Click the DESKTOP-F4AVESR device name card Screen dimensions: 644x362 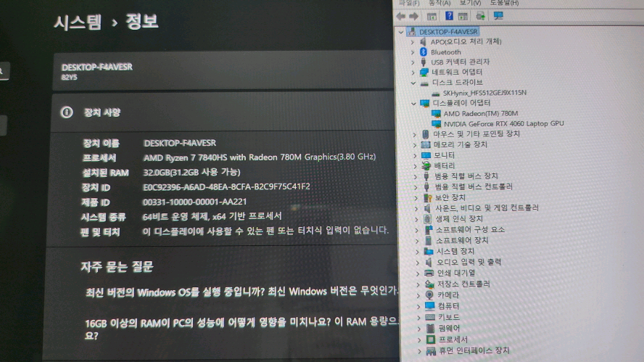tap(223, 71)
